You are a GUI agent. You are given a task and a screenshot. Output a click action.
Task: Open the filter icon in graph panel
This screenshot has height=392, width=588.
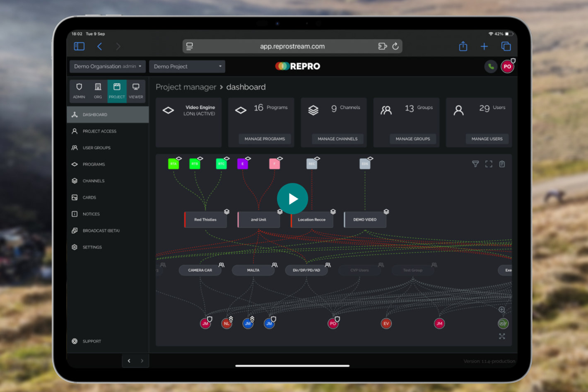click(475, 164)
